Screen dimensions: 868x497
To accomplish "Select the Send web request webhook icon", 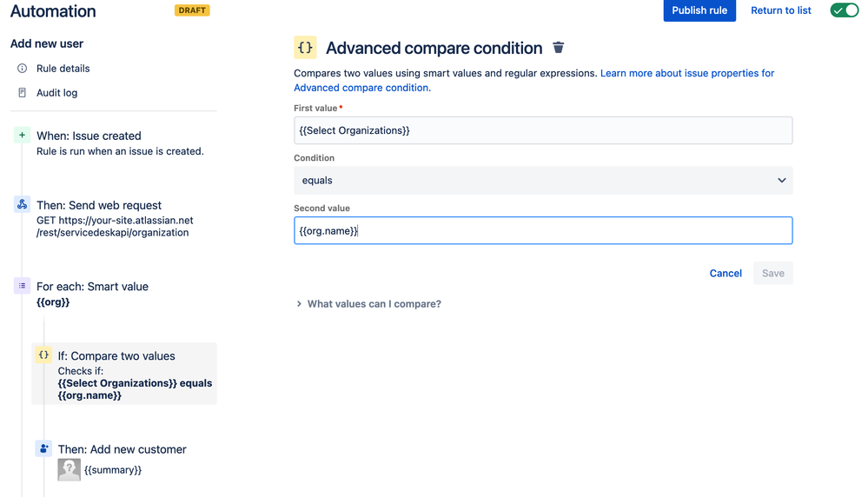I will pyautogui.click(x=22, y=204).
